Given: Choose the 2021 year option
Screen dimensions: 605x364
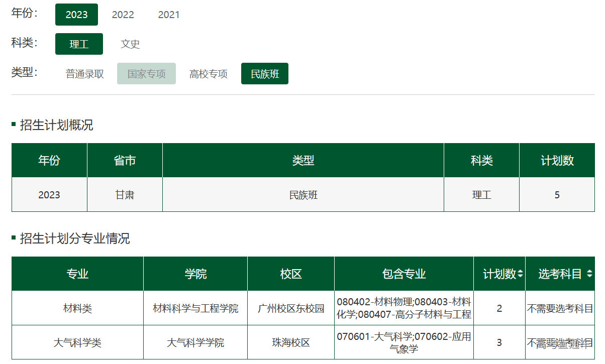Looking at the screenshot, I should point(169,15).
